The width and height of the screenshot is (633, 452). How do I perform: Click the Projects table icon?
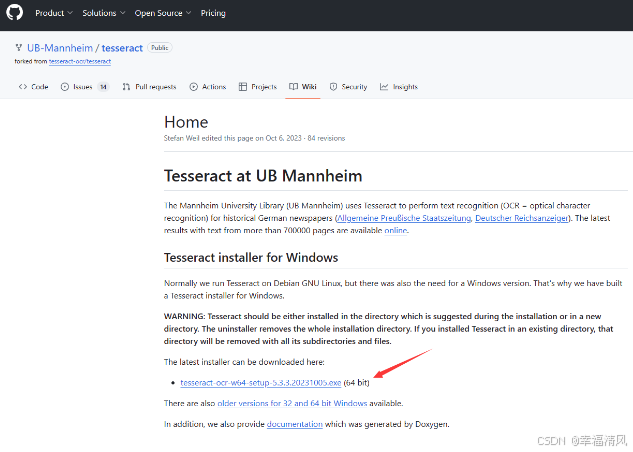(x=243, y=86)
